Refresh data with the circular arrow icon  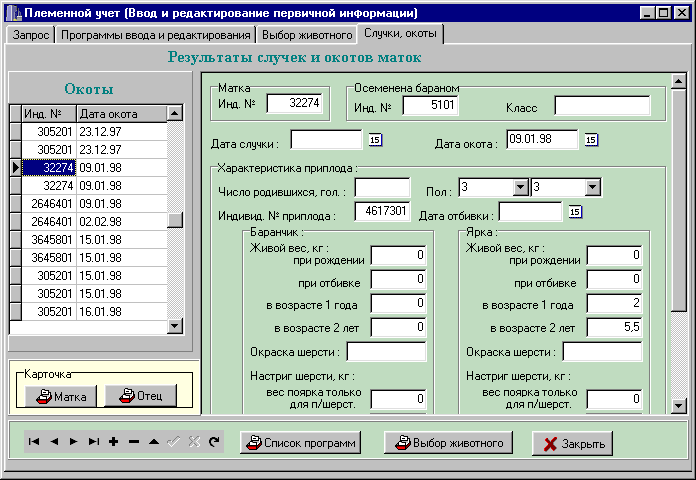213,442
